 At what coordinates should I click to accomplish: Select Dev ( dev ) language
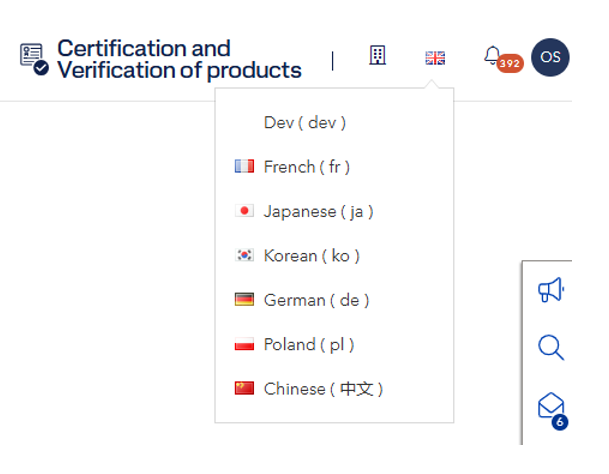click(305, 123)
